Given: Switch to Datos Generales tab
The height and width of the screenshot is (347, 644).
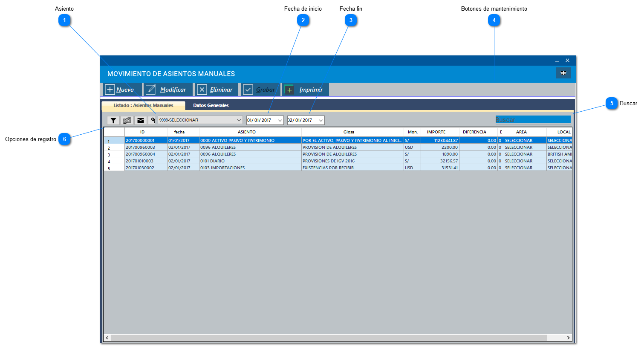Looking at the screenshot, I should pos(211,105).
